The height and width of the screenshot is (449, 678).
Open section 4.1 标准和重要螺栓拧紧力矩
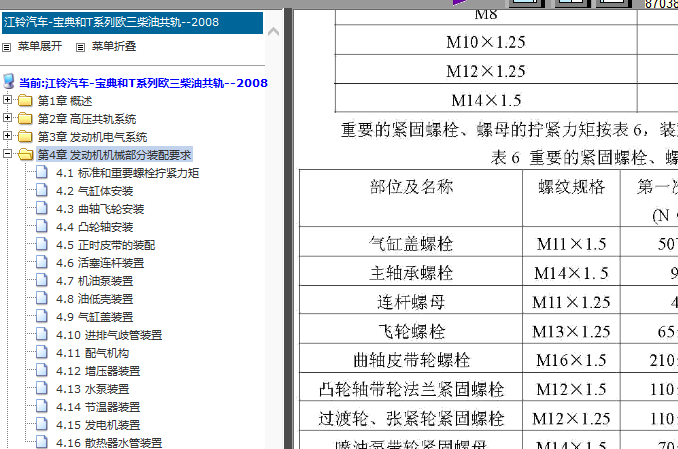[x=128, y=173]
